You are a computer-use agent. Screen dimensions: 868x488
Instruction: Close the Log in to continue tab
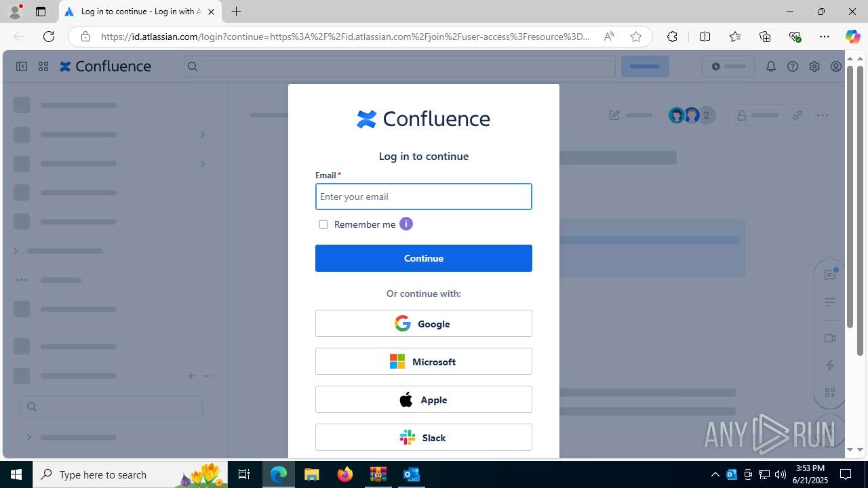(212, 12)
